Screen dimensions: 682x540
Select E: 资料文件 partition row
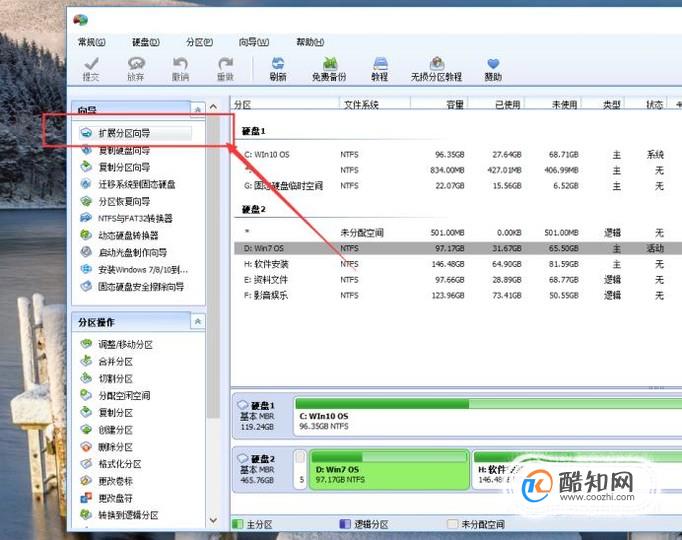(x=457, y=280)
